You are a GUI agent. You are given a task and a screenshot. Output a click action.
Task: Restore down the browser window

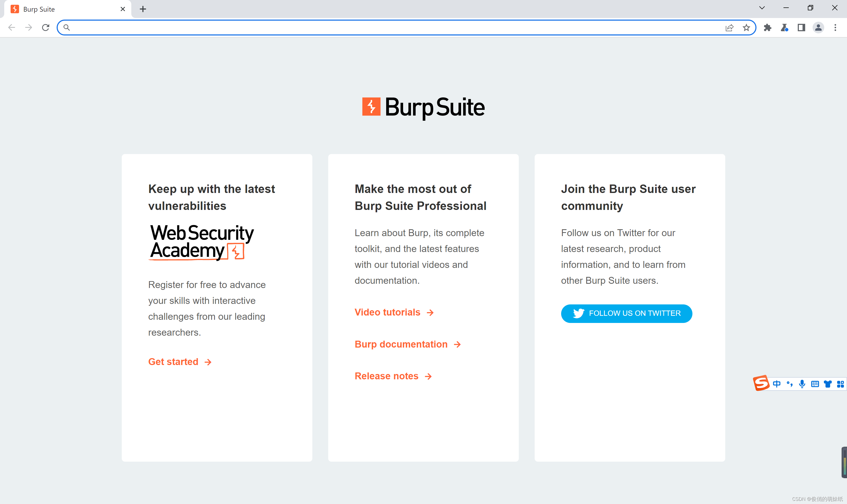(810, 8)
